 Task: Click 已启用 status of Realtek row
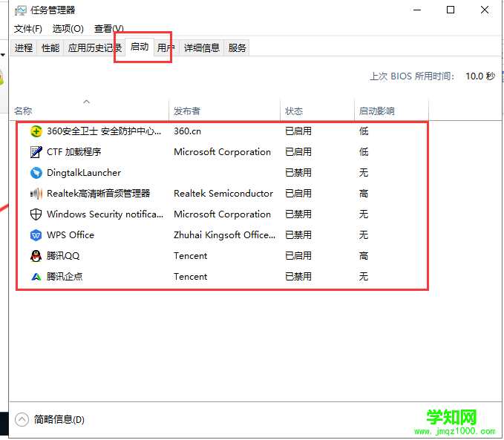(x=298, y=194)
